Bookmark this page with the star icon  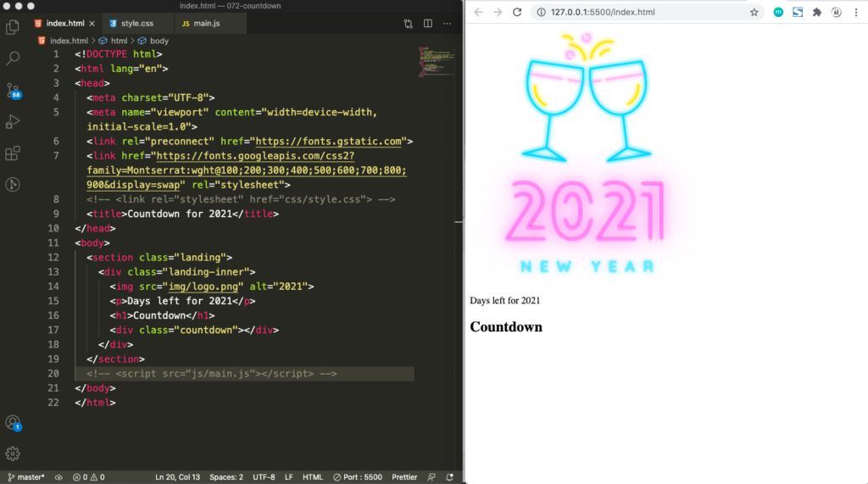point(754,12)
